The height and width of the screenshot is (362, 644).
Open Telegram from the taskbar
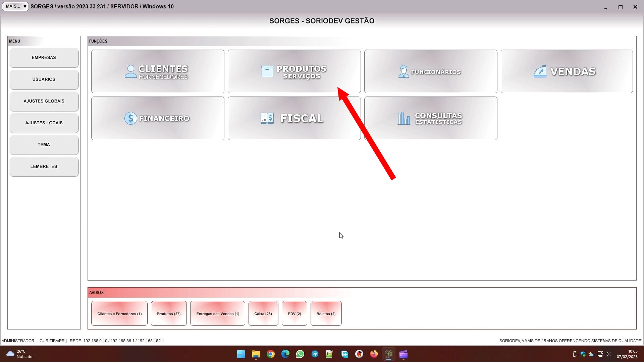pyautogui.click(x=315, y=354)
